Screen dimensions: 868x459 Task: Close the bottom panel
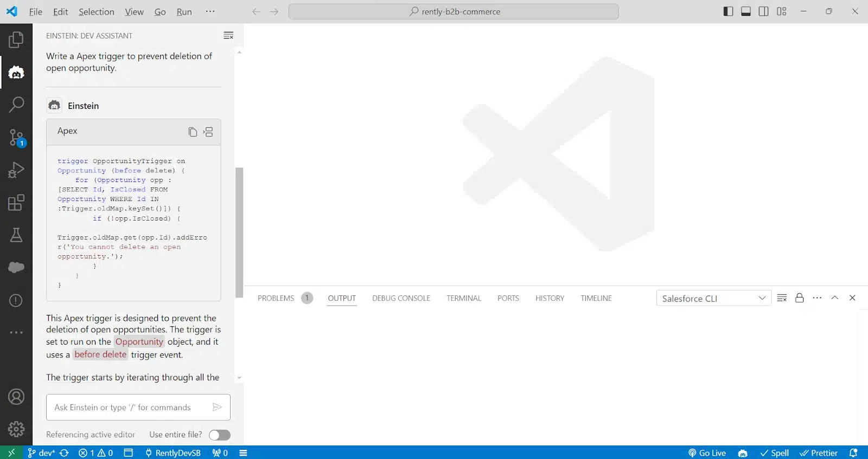[x=852, y=298]
